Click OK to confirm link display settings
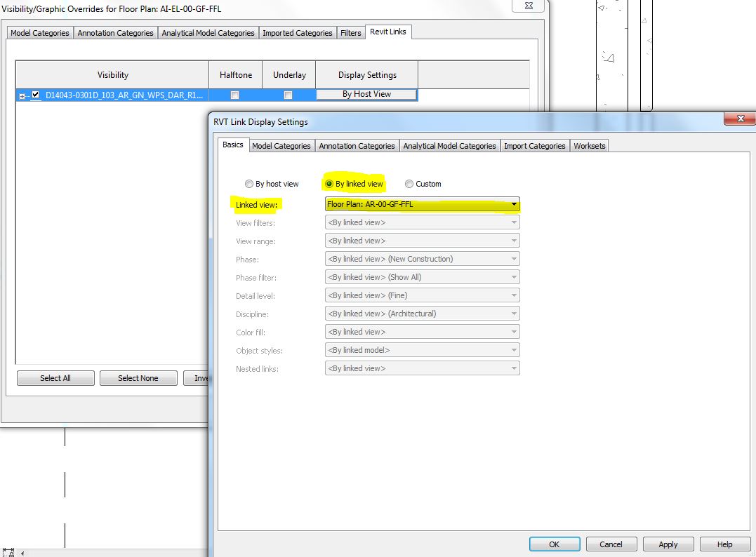This screenshot has height=557, width=756. 554,544
